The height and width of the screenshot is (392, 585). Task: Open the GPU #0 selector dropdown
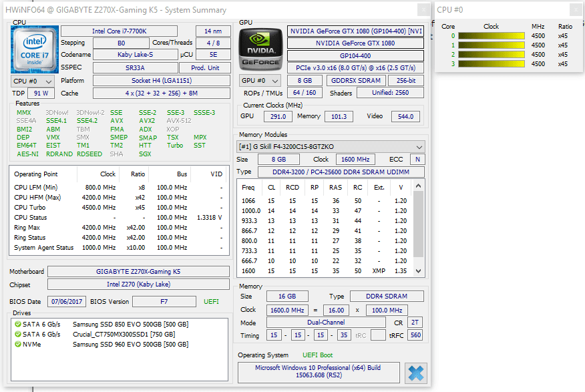pos(260,81)
